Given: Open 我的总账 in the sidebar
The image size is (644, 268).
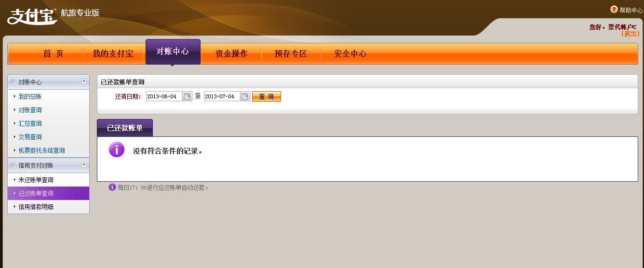Looking at the screenshot, I should (30, 96).
